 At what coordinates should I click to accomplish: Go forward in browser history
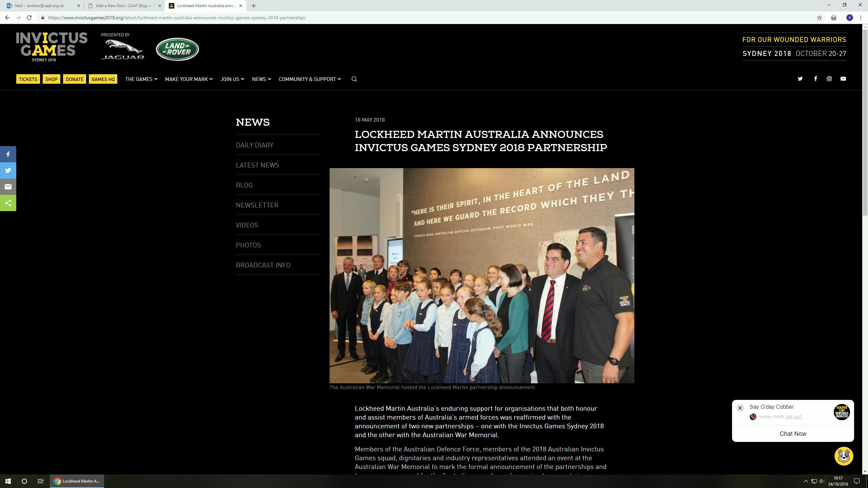tap(18, 18)
